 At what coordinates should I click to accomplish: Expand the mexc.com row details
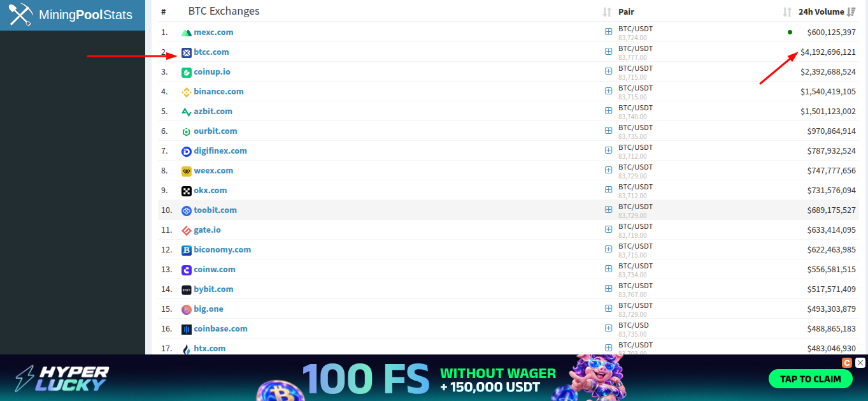tap(609, 32)
